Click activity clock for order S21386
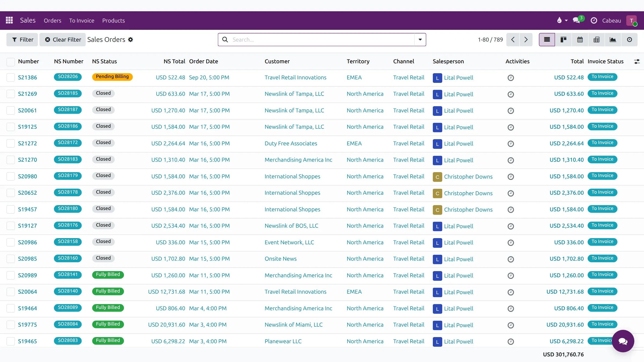The width and height of the screenshot is (644, 362). click(x=511, y=78)
